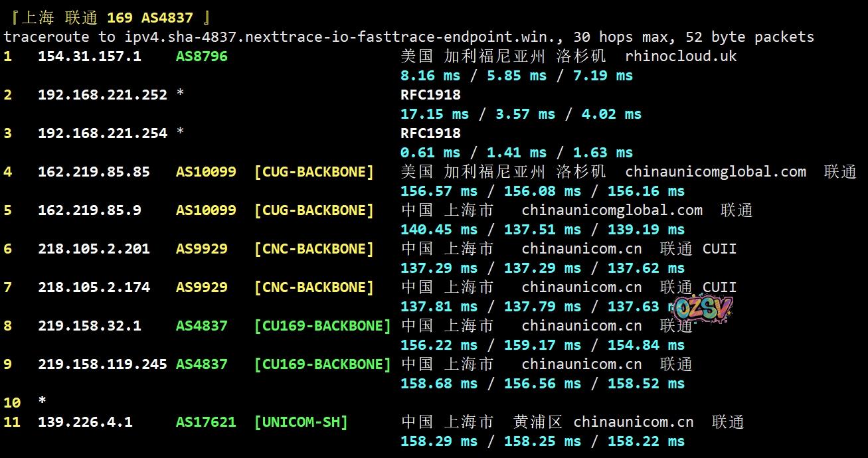Click the chinaunicomglobal.com domain on hop 4
Viewport: 868px width, 458px height.
715,172
